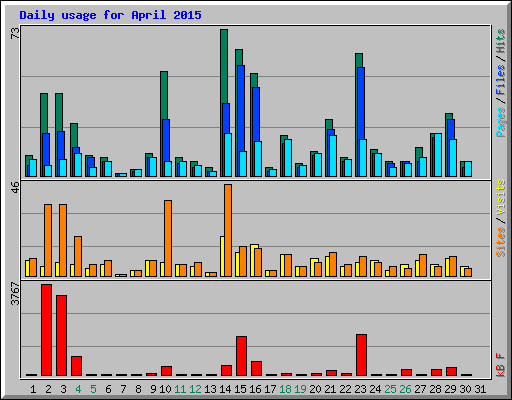
Task: Select day label "30" on the x-axis
Action: pyautogui.click(x=465, y=389)
